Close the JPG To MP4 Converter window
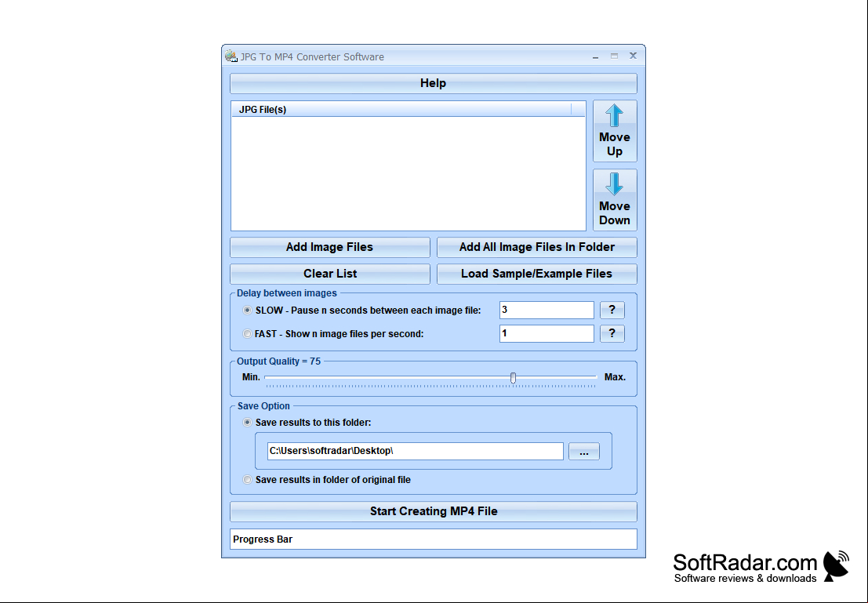The image size is (868, 603). pos(634,56)
